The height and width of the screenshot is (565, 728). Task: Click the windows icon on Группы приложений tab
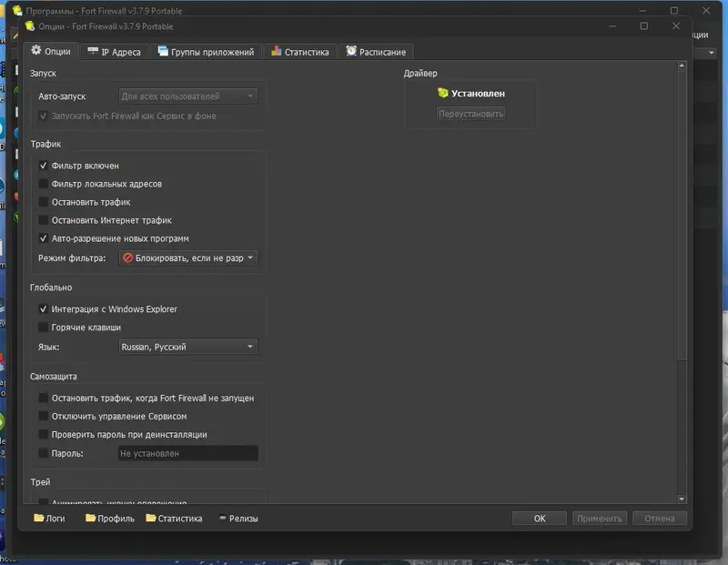point(163,51)
